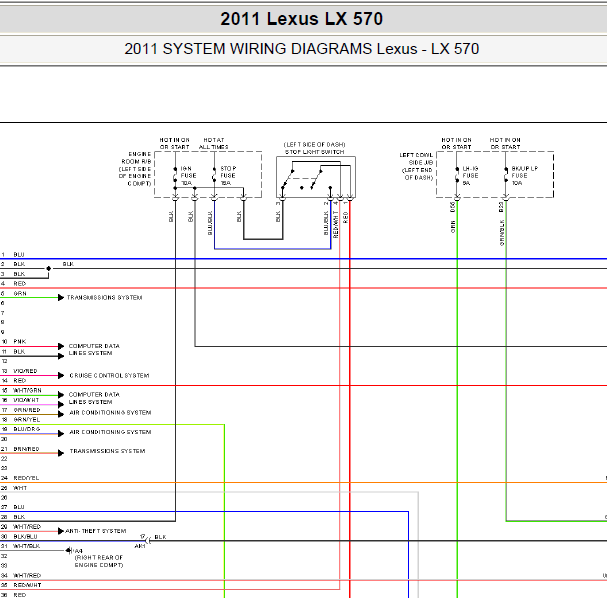Click vertical 'RED/WHT' label under stop switch
The height and width of the screenshot is (598, 607).
coord(335,224)
